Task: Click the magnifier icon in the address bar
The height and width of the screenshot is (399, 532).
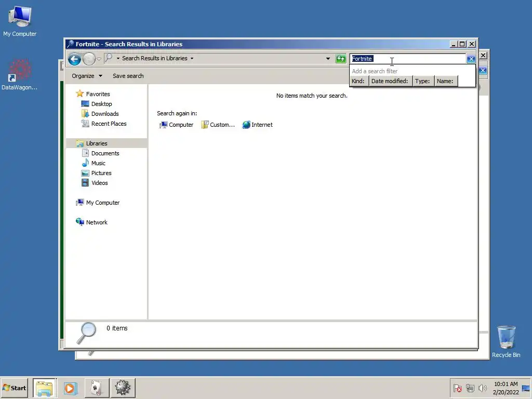Action: 109,58
